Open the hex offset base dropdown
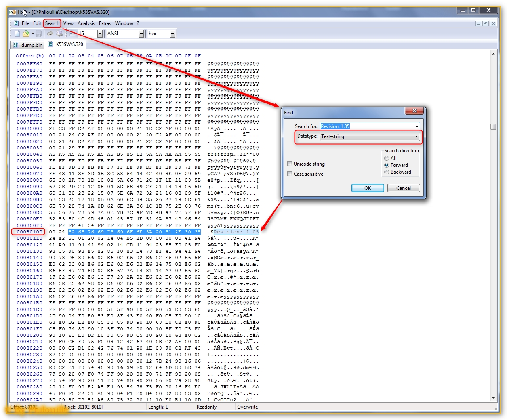 173,34
